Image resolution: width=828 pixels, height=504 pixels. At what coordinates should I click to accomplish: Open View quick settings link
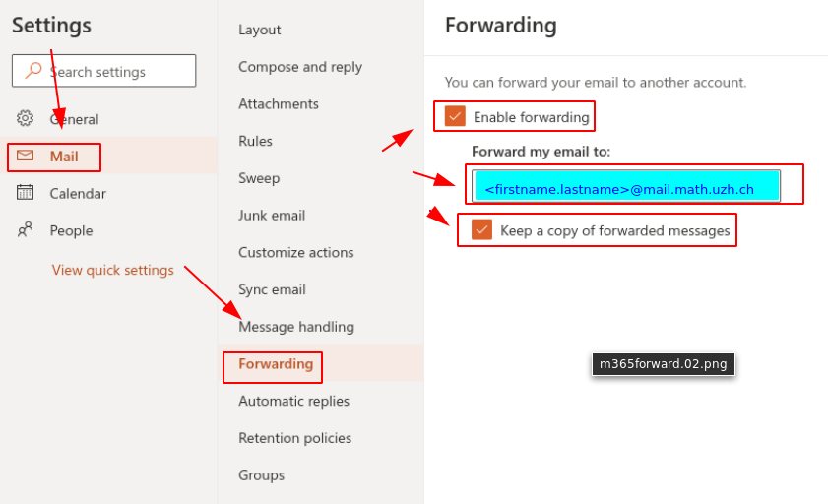click(x=112, y=270)
